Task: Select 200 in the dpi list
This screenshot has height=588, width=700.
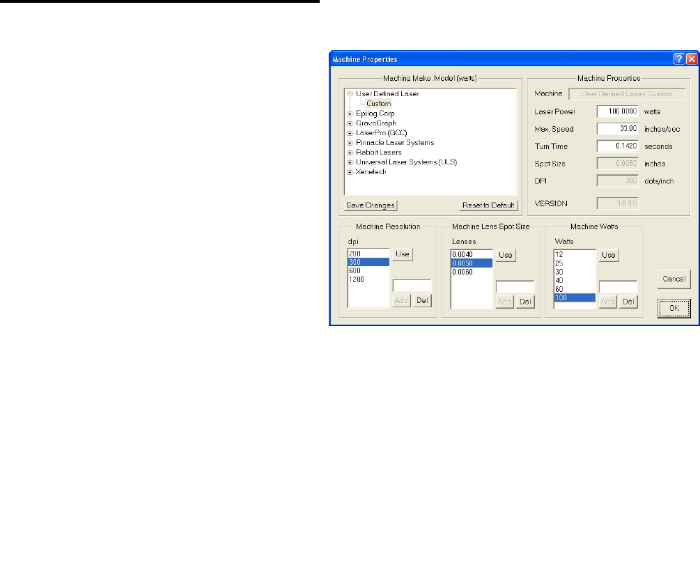Action: pyautogui.click(x=368, y=254)
